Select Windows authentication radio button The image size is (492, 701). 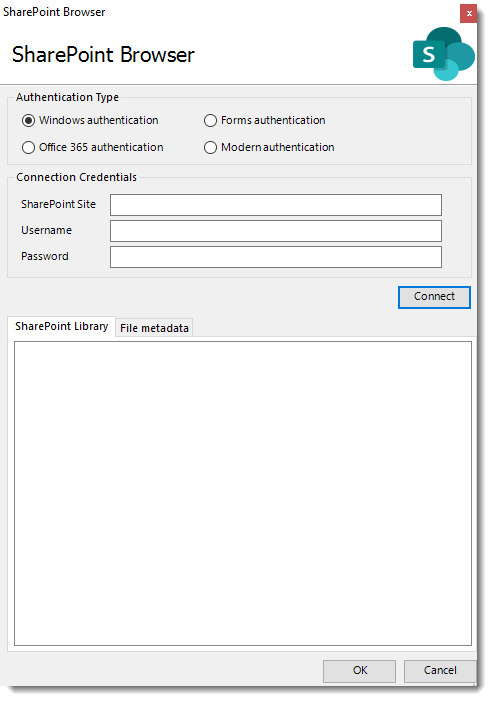[x=28, y=121]
